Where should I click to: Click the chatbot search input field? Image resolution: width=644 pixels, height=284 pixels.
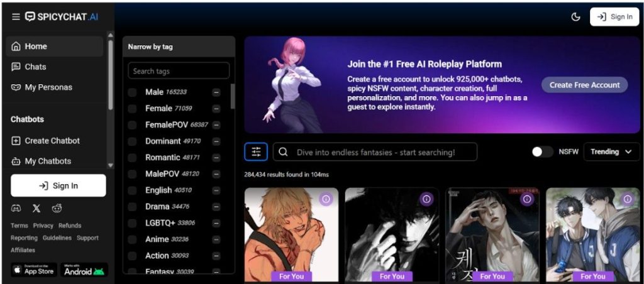(x=375, y=152)
